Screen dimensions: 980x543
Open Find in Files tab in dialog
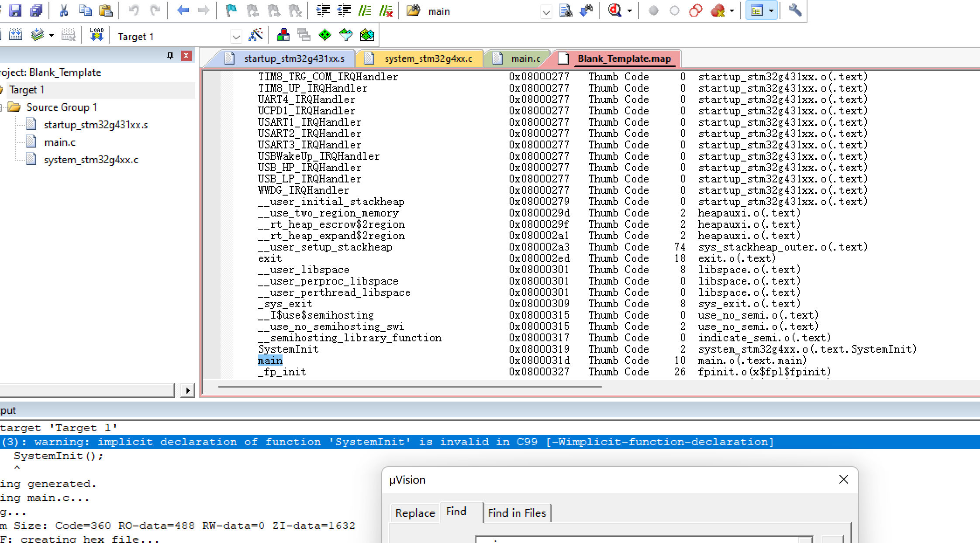517,513
